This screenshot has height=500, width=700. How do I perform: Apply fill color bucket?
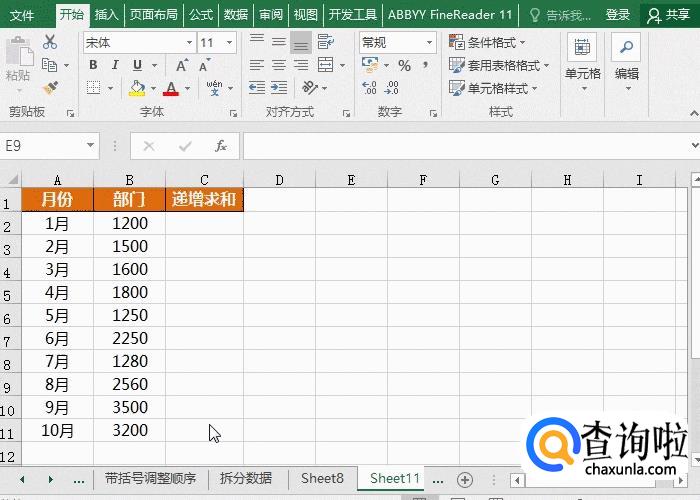tap(137, 88)
